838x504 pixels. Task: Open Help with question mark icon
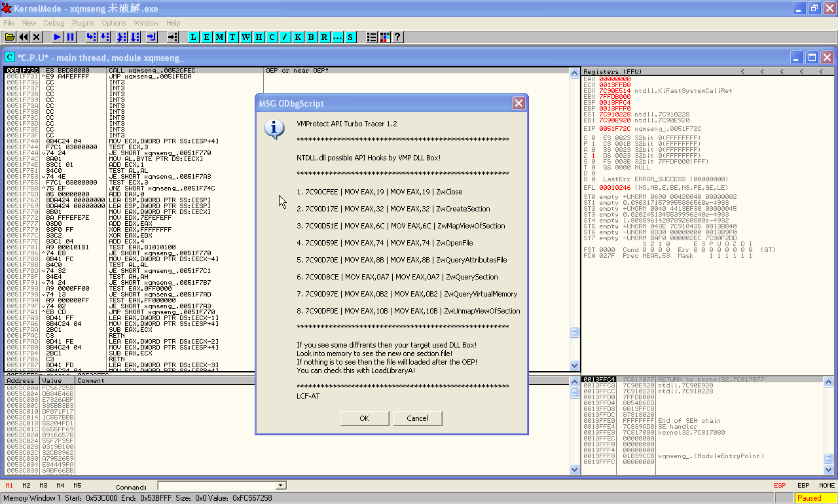click(397, 37)
